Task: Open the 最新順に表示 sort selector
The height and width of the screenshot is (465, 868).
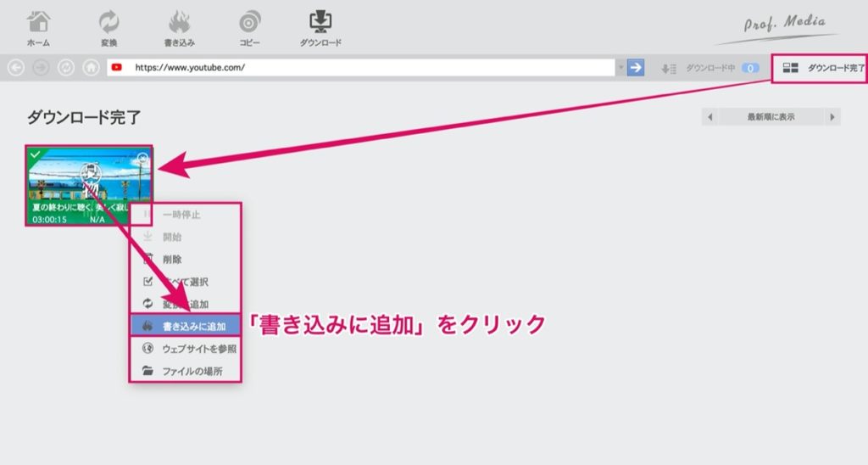Action: (771, 117)
